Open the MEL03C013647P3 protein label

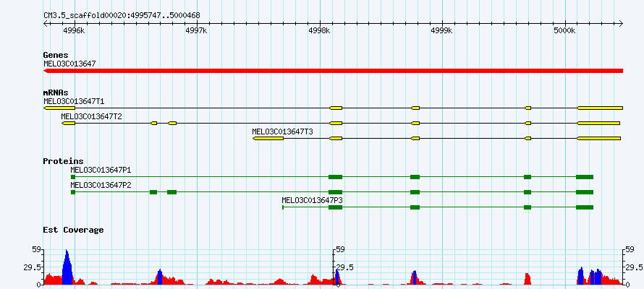[312, 200]
